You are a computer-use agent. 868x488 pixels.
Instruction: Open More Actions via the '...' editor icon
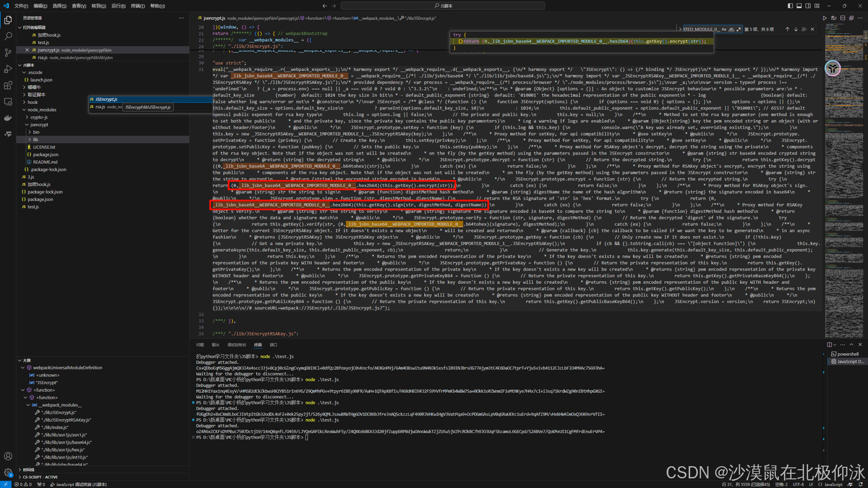tap(860, 18)
